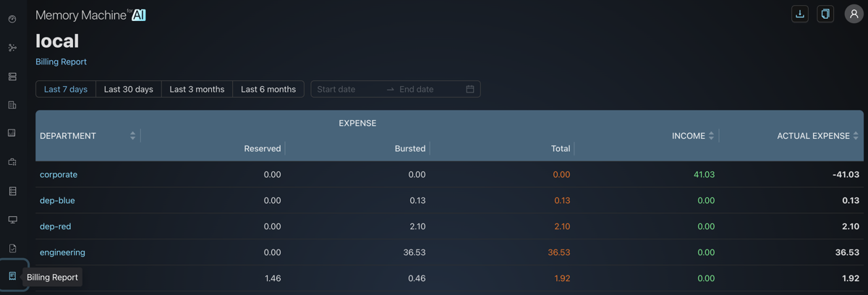The height and width of the screenshot is (295, 868).
Task: Click the briefcase icon in sidebar
Action: 12,162
